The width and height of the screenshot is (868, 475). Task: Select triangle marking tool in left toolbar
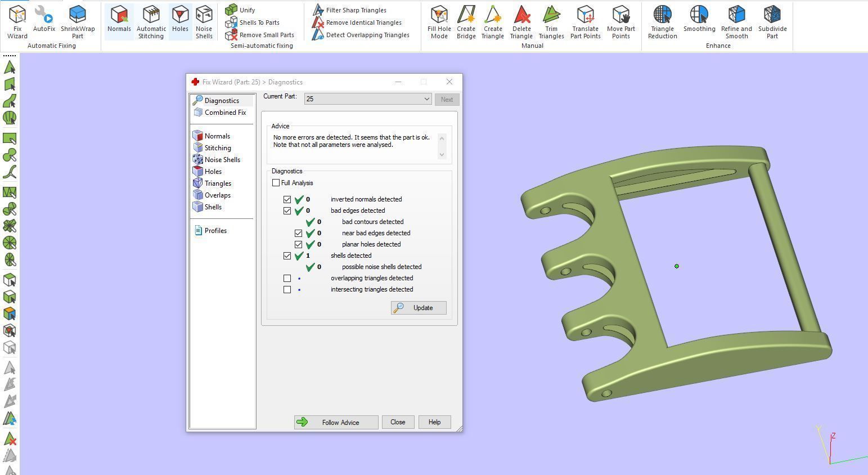coord(10,67)
